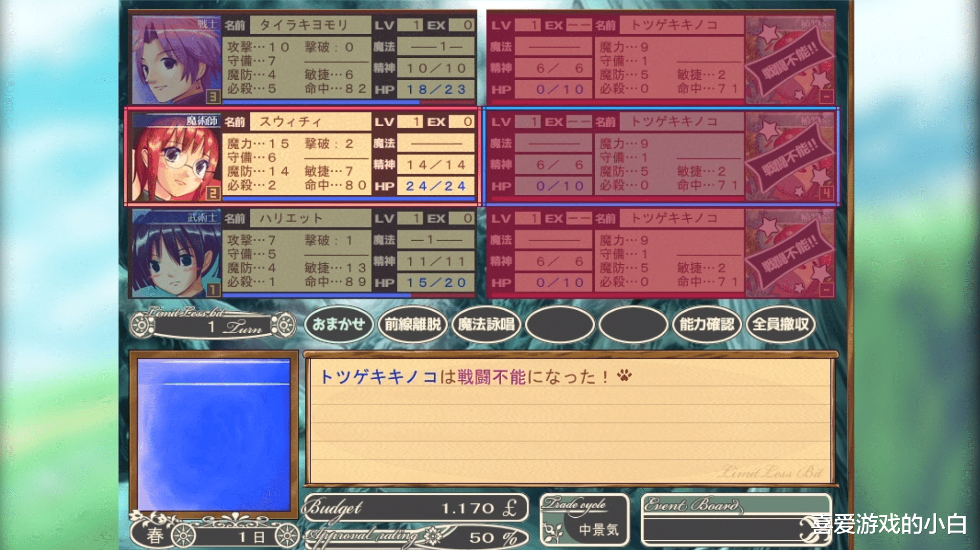Screen dimensions: 980x550
Task: Click the flower icon in Approval rating bar
Action: tap(434, 536)
